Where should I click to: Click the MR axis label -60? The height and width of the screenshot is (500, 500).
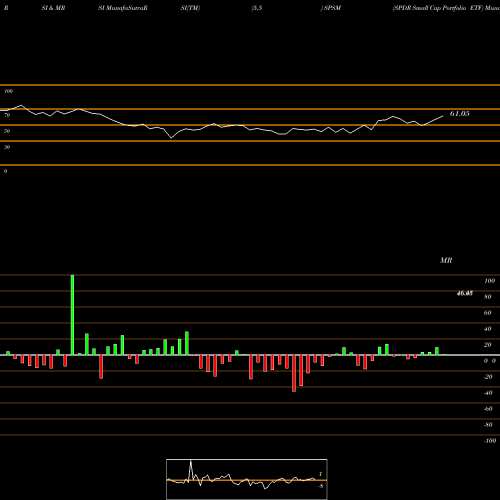488,409
